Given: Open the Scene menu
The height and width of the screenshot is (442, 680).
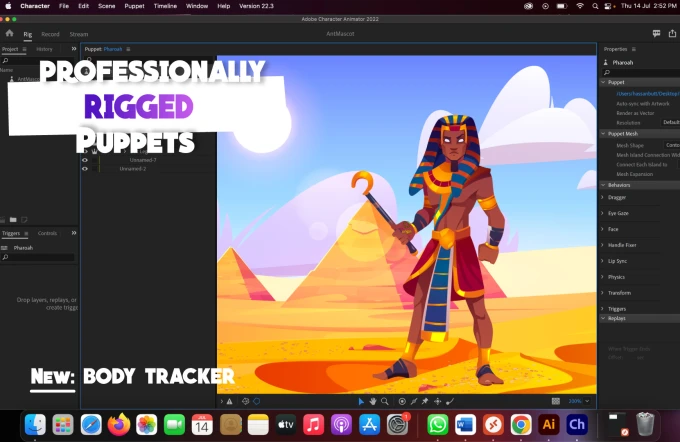Looking at the screenshot, I should 106,6.
